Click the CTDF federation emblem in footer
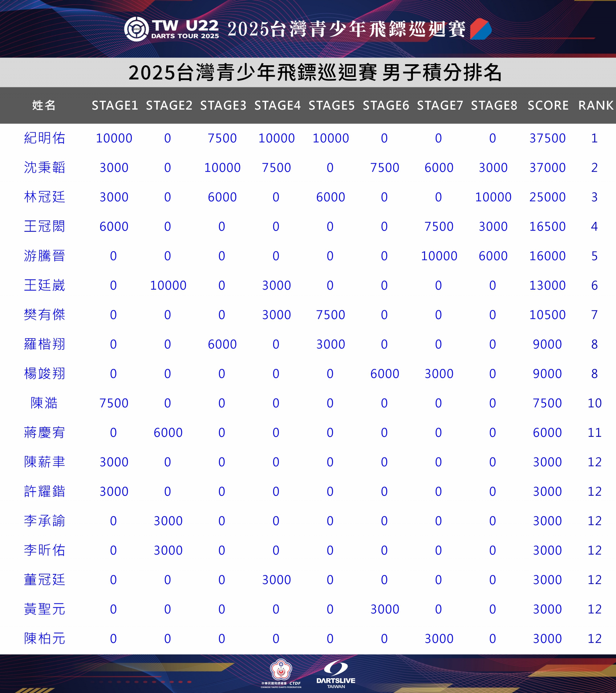 tap(281, 670)
